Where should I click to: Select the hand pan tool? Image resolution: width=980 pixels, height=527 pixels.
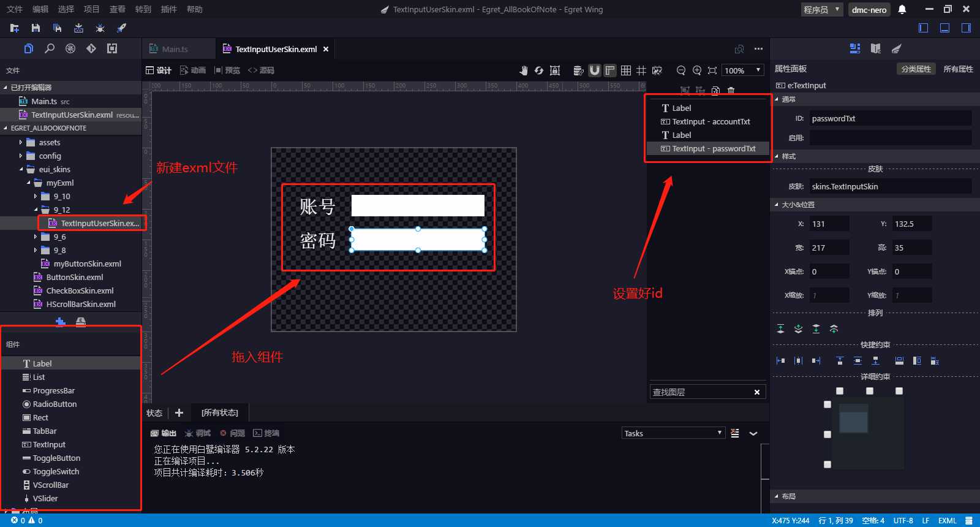(523, 70)
